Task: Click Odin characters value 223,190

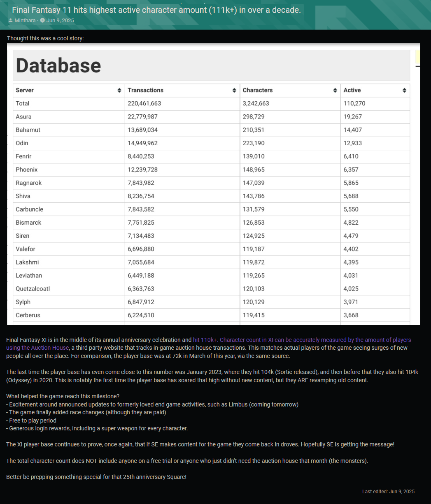Action: click(254, 143)
